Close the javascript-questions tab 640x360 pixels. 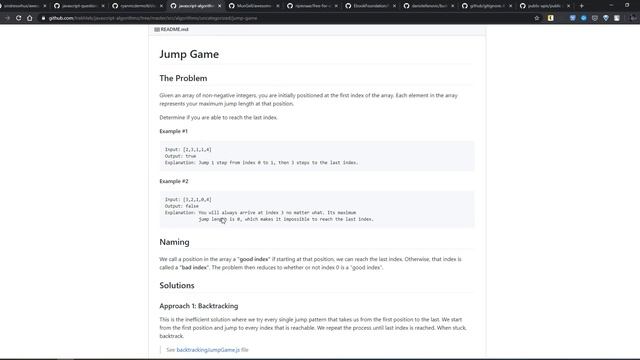(103, 6)
